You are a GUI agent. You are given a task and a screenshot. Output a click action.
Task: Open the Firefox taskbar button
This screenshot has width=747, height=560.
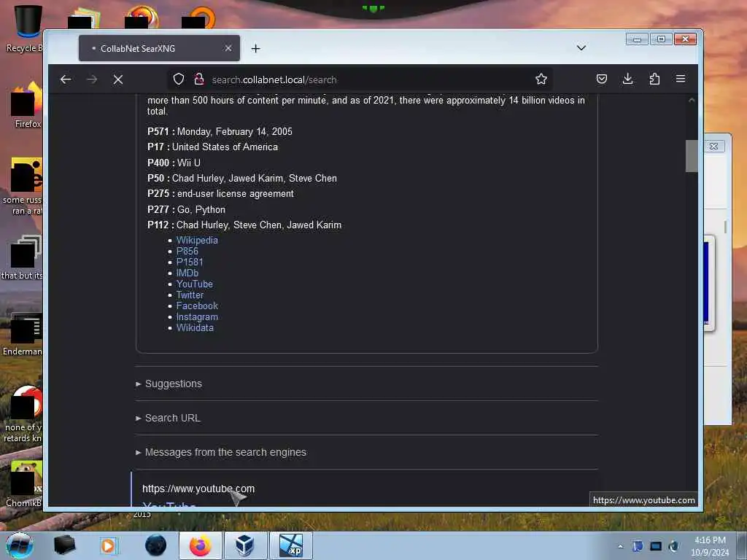(x=200, y=545)
